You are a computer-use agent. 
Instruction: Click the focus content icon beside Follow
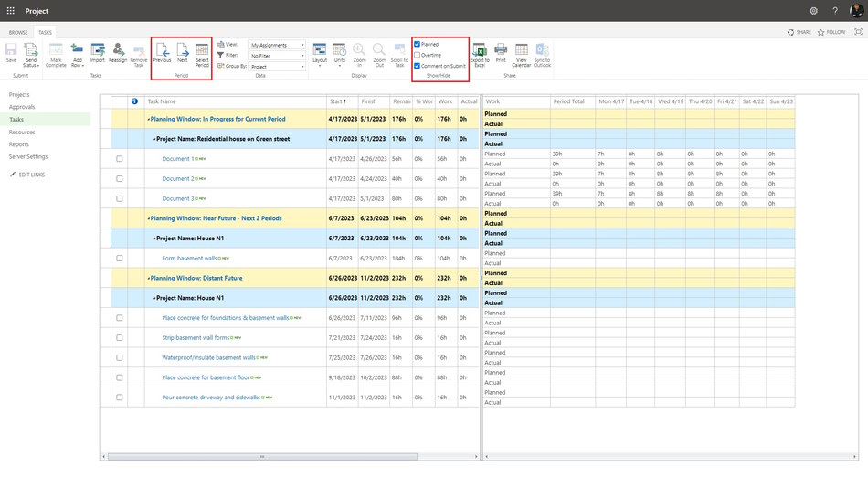(858, 32)
